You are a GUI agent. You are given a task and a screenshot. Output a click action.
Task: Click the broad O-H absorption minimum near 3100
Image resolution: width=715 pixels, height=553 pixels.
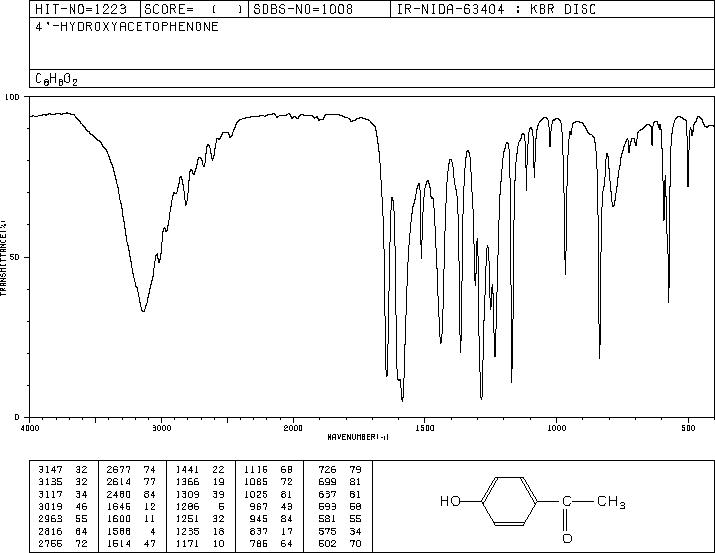coord(143,310)
